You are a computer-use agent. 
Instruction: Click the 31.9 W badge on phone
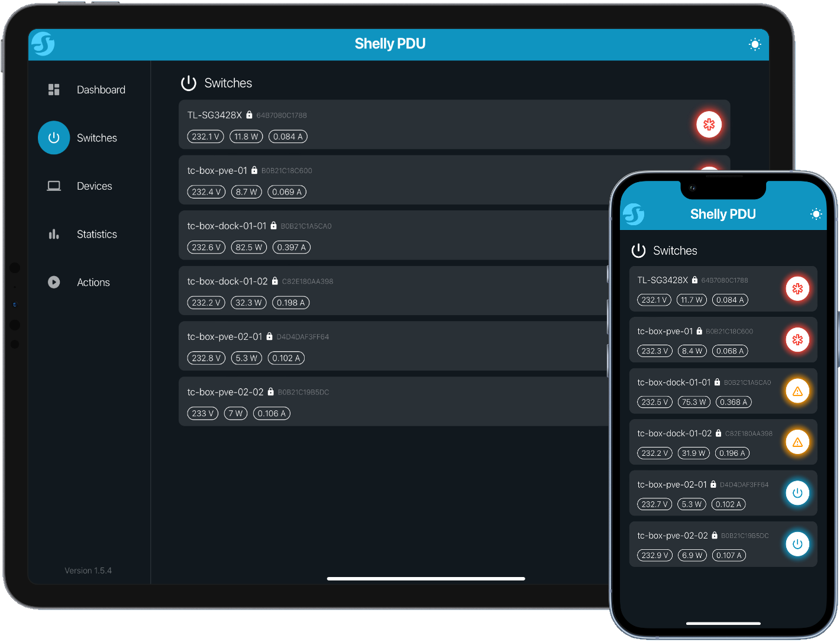(x=694, y=453)
